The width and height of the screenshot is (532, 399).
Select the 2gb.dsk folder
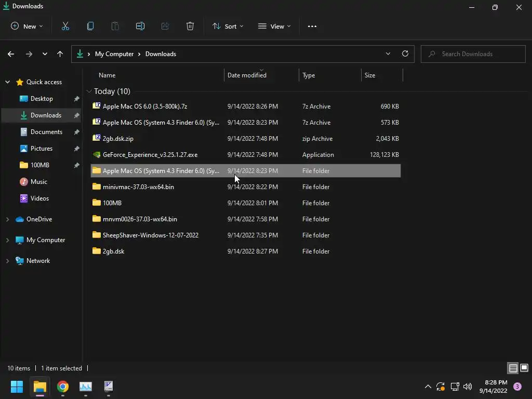tap(246, 251)
